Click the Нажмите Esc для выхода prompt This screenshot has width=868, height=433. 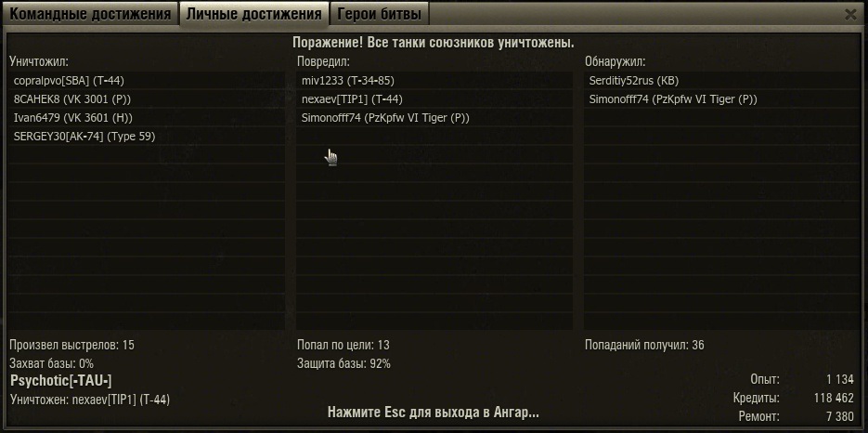[x=434, y=413]
